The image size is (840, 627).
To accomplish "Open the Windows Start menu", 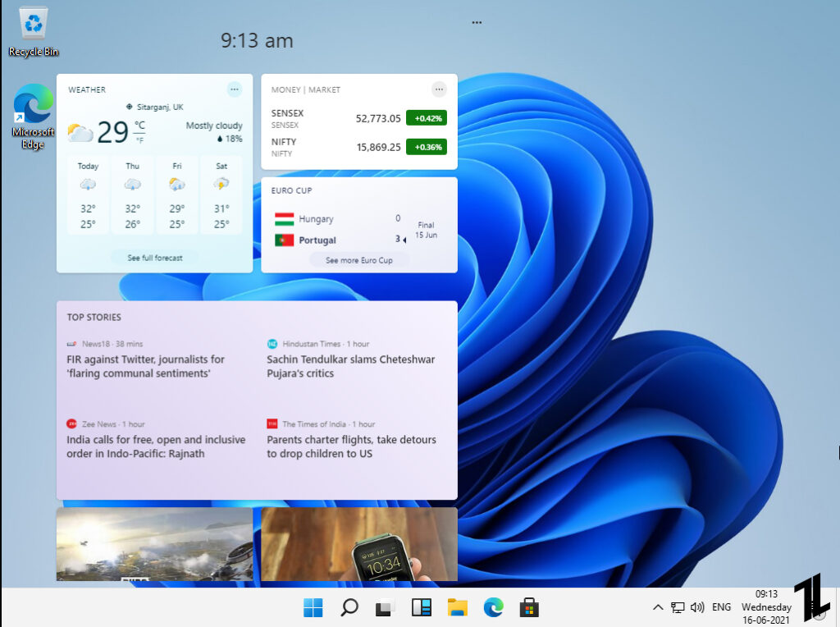I will click(x=313, y=607).
